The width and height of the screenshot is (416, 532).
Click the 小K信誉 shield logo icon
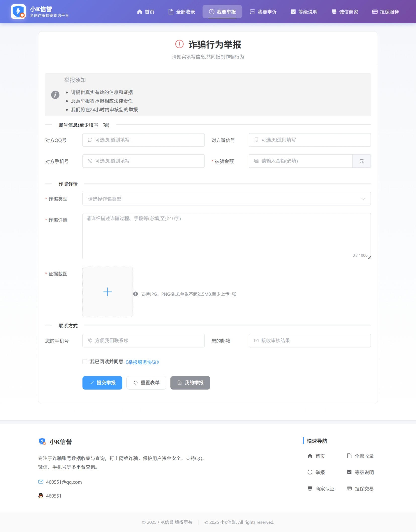18,11
